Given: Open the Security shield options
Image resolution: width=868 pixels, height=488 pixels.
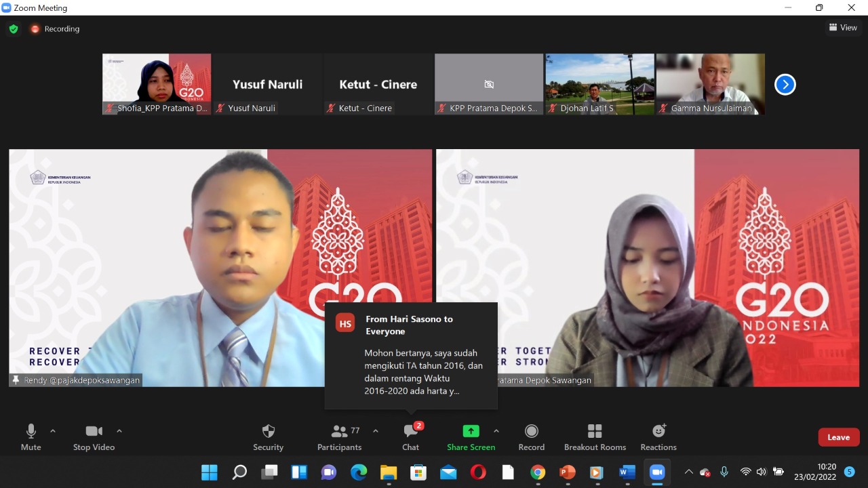Looking at the screenshot, I should (x=268, y=437).
